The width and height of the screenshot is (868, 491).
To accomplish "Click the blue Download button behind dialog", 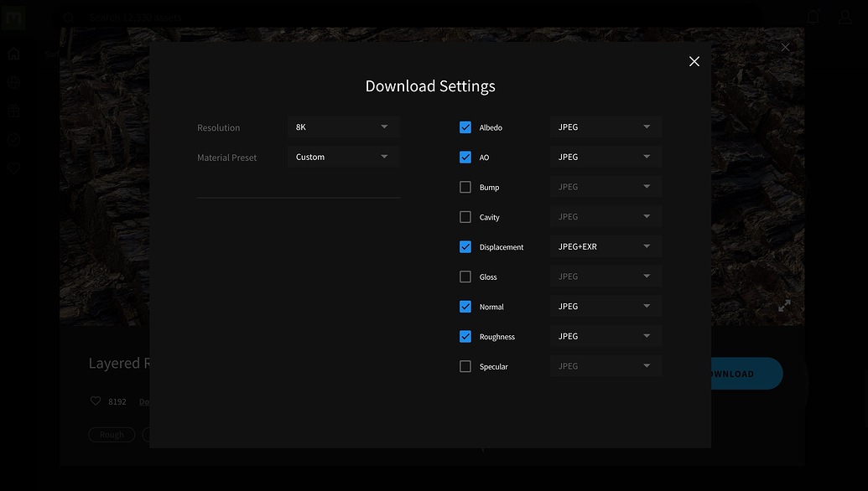I will click(x=746, y=374).
